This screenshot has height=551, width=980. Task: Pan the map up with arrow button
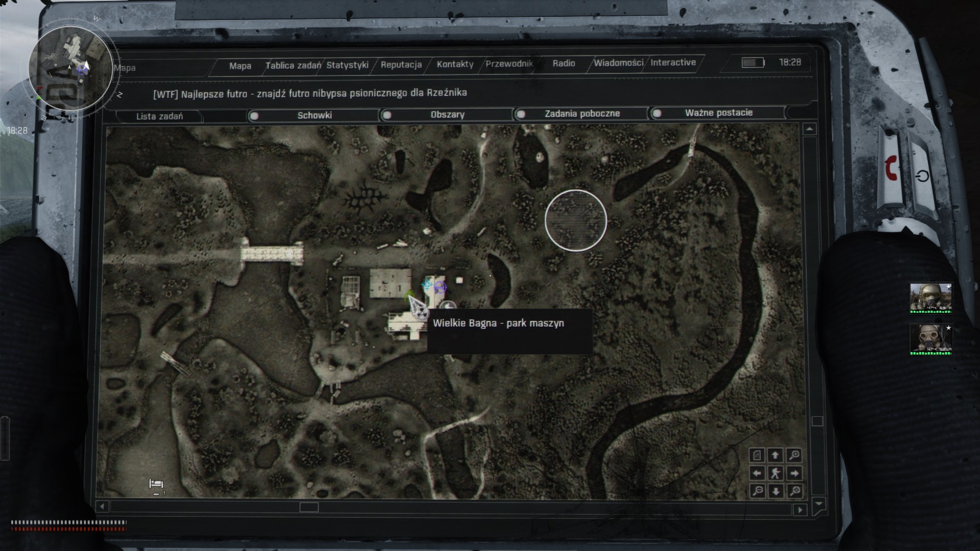775,455
